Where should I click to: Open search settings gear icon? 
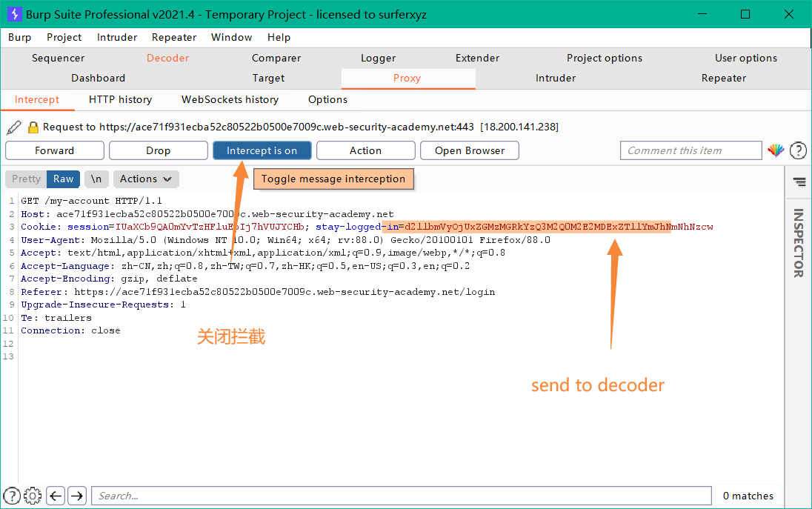click(x=33, y=496)
